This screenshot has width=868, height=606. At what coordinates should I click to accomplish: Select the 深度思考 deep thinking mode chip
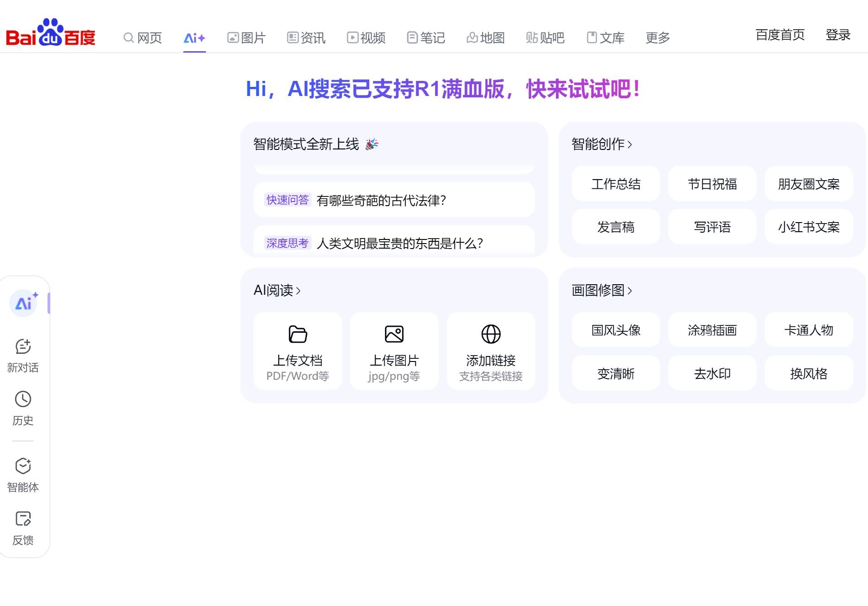click(x=287, y=243)
